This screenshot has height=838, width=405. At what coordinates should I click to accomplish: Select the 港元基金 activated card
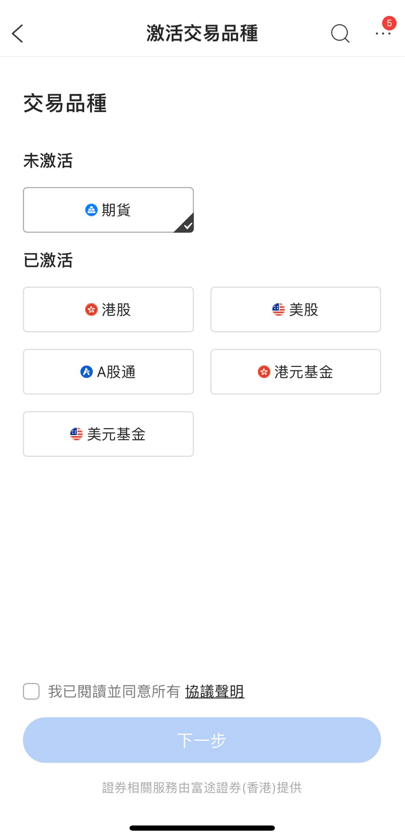pyautogui.click(x=295, y=372)
